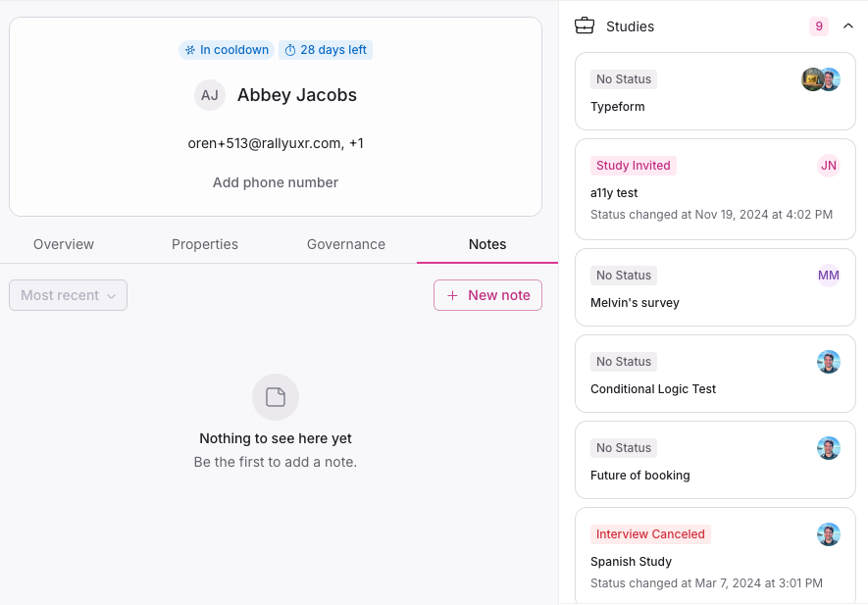Collapse the Studies panel chevron
Screen dimensions: 868x605
pos(849,26)
